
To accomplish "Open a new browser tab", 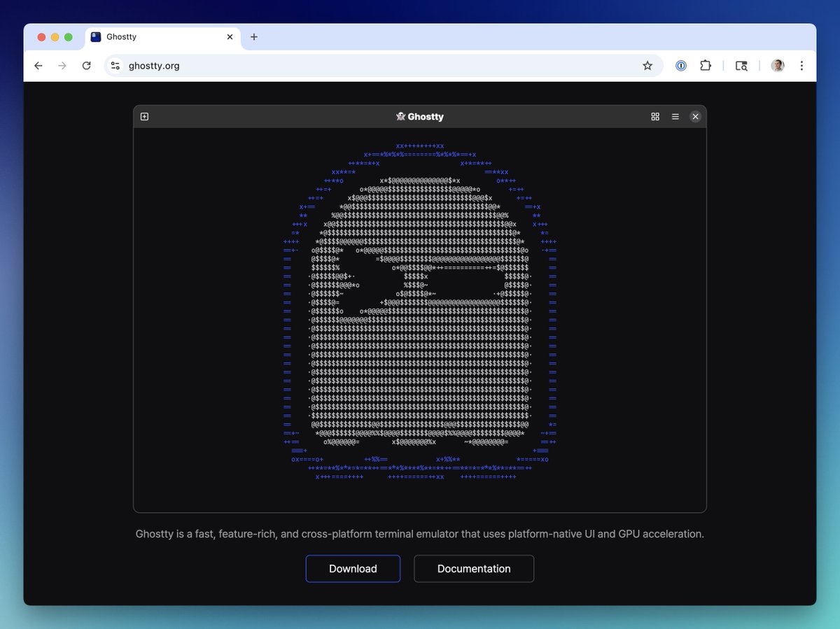I will pos(254,37).
